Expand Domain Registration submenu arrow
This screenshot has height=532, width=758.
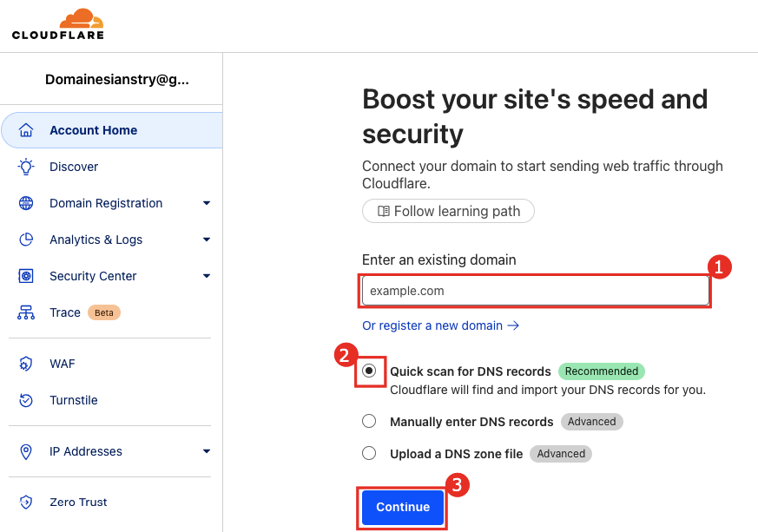pos(207,203)
